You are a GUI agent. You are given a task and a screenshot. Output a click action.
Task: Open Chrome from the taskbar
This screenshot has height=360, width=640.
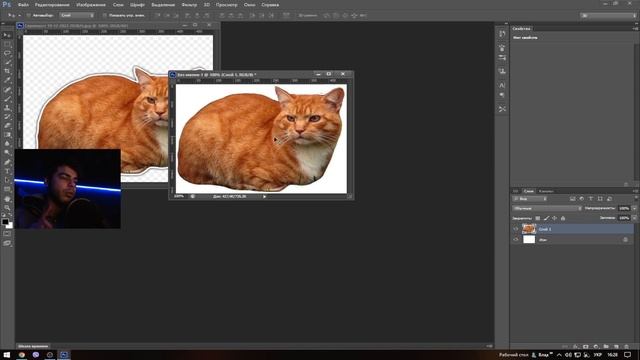22,355
